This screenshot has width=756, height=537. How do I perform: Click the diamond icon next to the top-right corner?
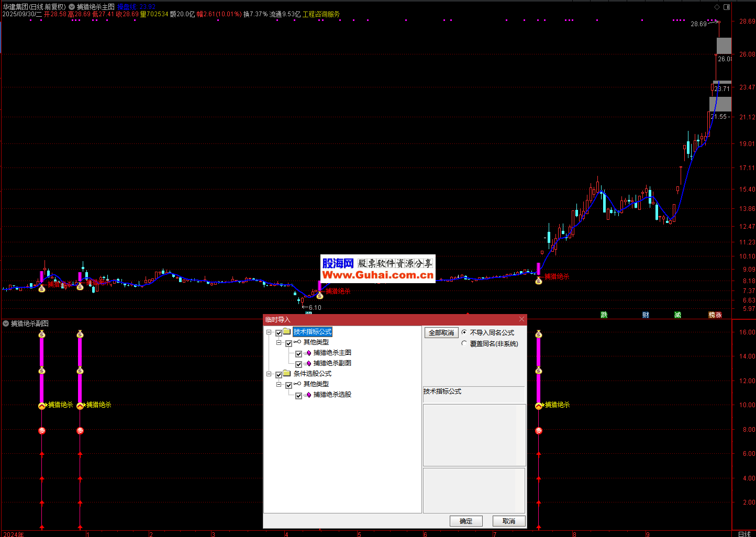(717, 7)
